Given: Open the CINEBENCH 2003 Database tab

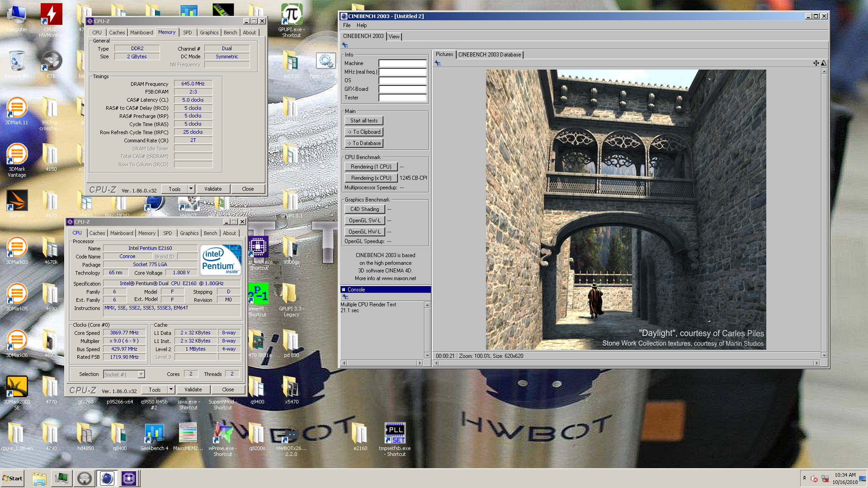Looking at the screenshot, I should click(490, 55).
